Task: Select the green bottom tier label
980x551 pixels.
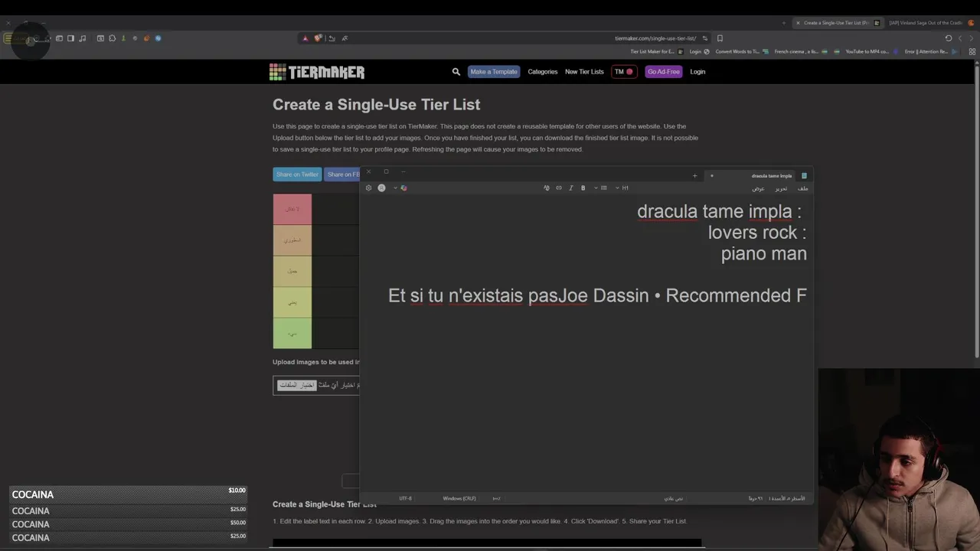Action: (292, 334)
